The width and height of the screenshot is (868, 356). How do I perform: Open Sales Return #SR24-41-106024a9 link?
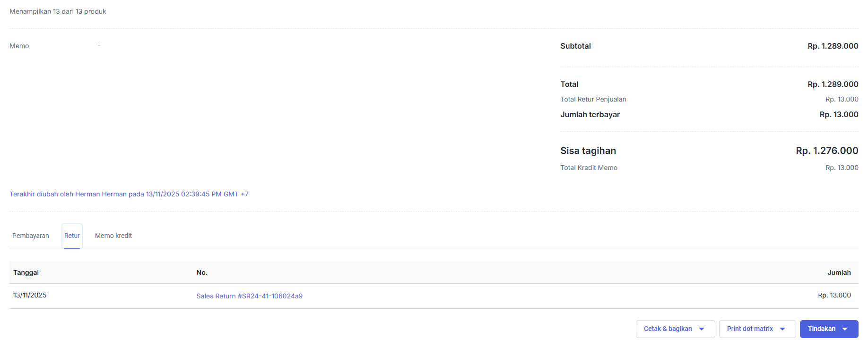tap(249, 296)
